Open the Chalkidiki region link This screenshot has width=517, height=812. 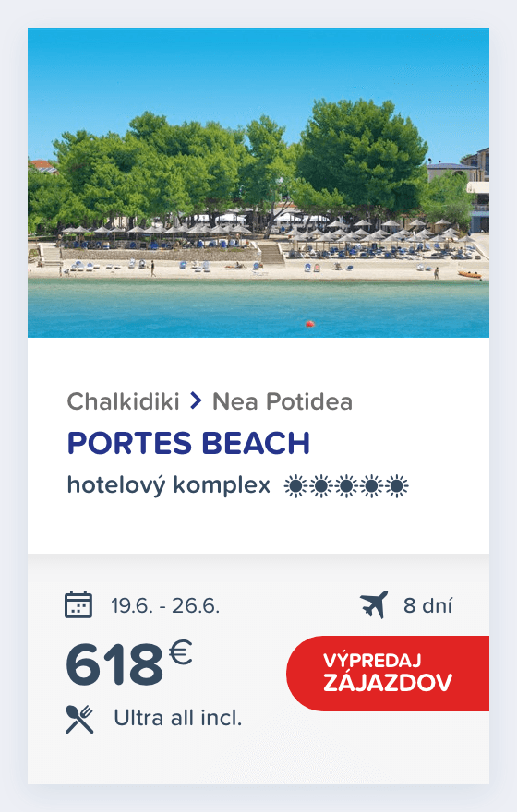pos(124,401)
